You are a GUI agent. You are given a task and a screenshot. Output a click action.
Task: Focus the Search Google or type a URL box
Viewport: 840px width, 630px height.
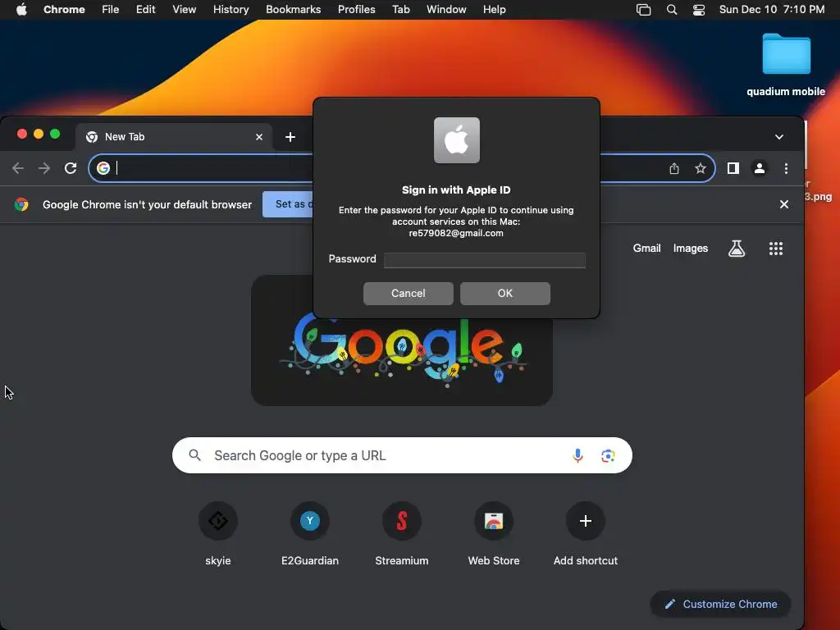[x=402, y=455]
